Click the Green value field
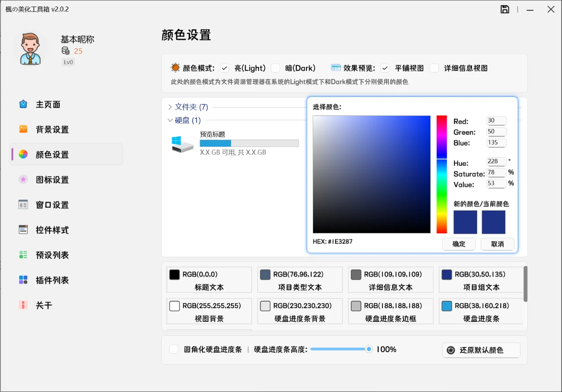This screenshot has height=392, width=562. pyautogui.click(x=497, y=132)
